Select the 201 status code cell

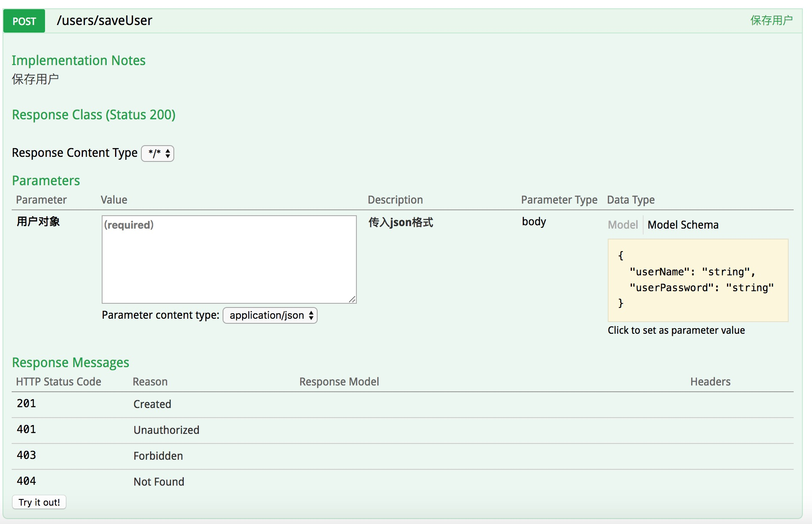[x=26, y=404]
